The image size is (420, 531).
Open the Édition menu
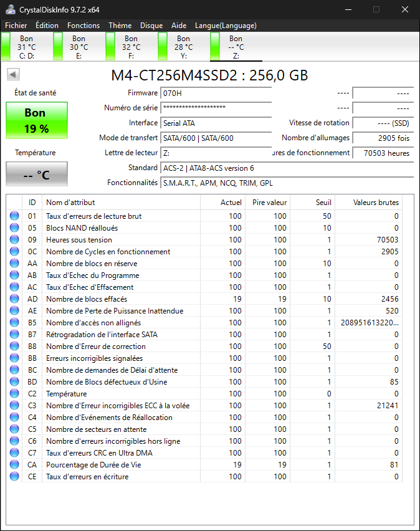(47, 26)
